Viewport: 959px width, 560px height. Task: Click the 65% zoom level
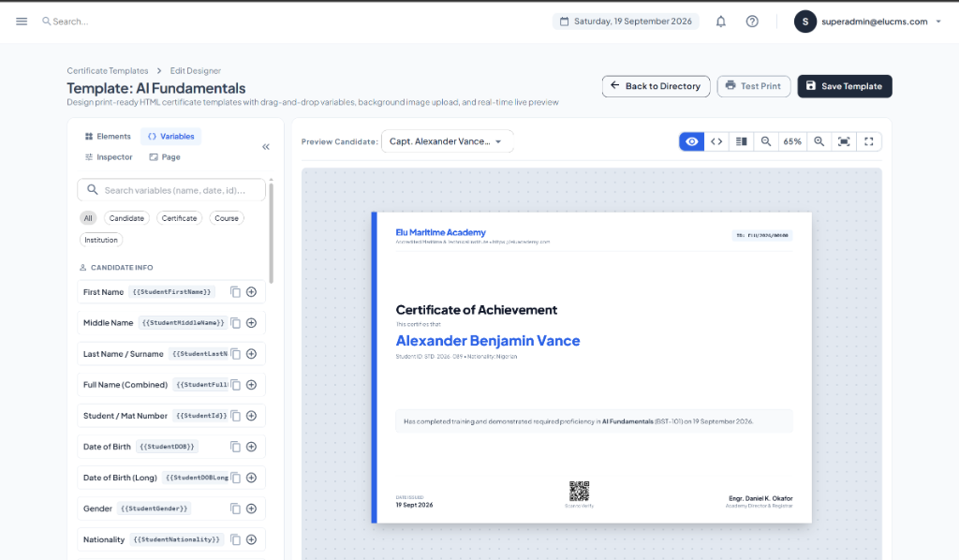coord(792,141)
